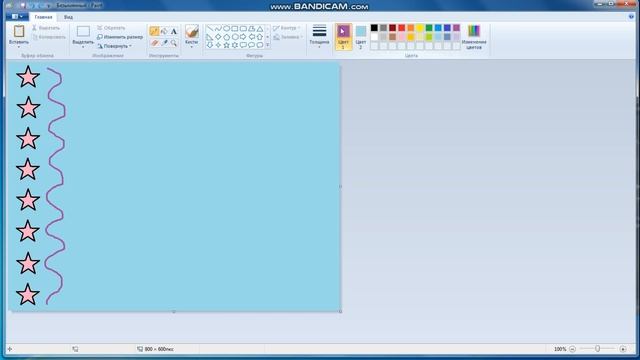The height and width of the screenshot is (360, 640).
Task: Expand the Paste (Вставить) dropdown arrow
Action: 19,47
